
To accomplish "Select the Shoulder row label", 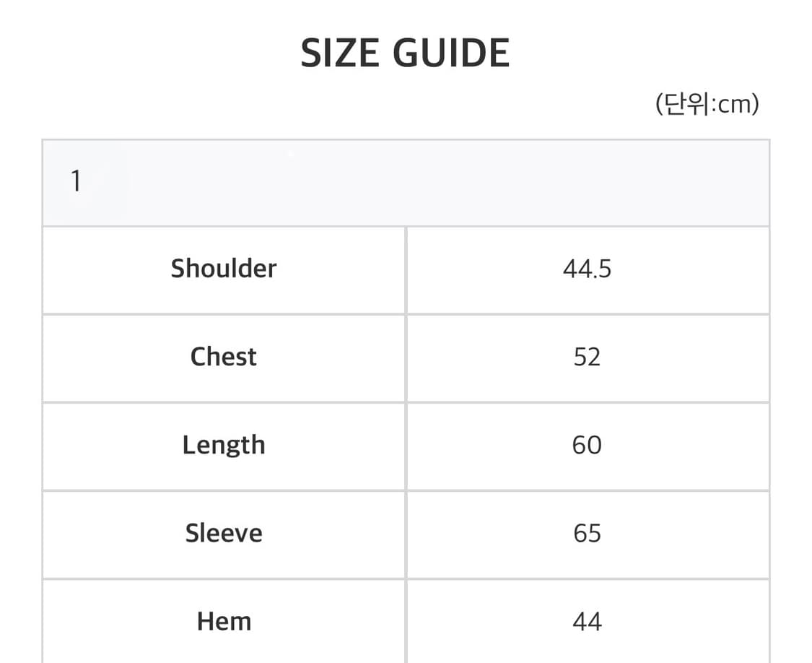I will tap(224, 269).
